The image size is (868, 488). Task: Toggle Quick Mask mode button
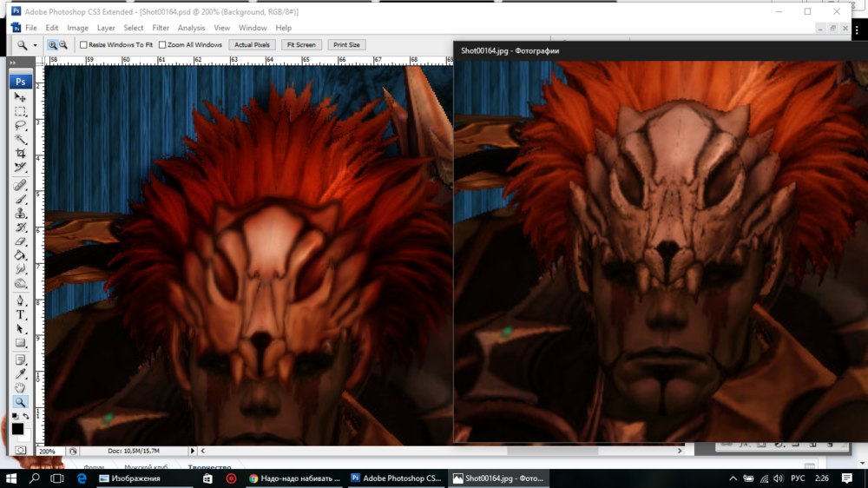point(21,450)
